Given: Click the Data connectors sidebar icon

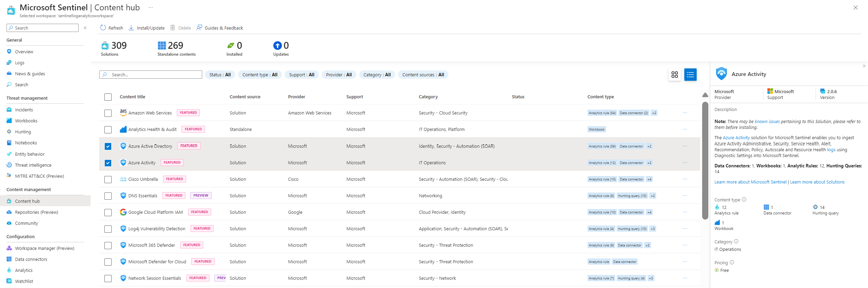Looking at the screenshot, I should (9, 259).
